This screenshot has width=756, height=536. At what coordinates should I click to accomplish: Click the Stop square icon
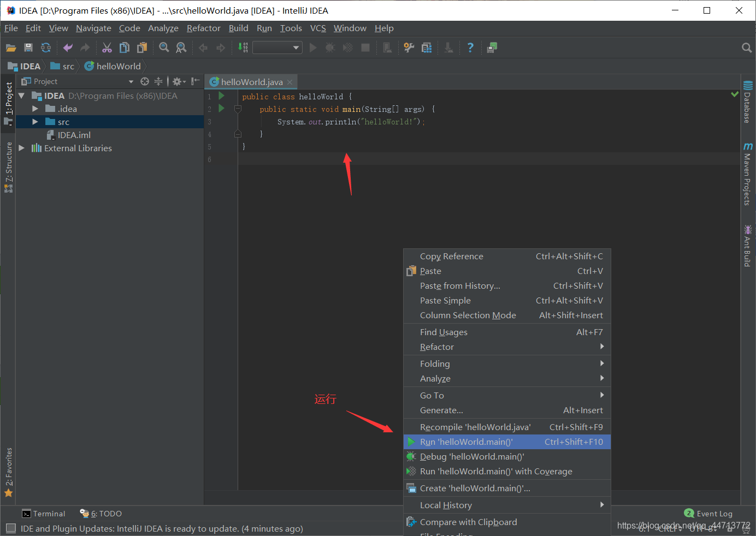[x=365, y=48]
